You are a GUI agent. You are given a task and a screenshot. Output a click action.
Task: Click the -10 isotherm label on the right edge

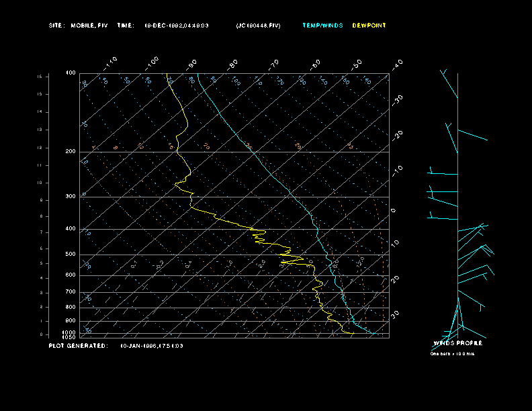click(397, 171)
